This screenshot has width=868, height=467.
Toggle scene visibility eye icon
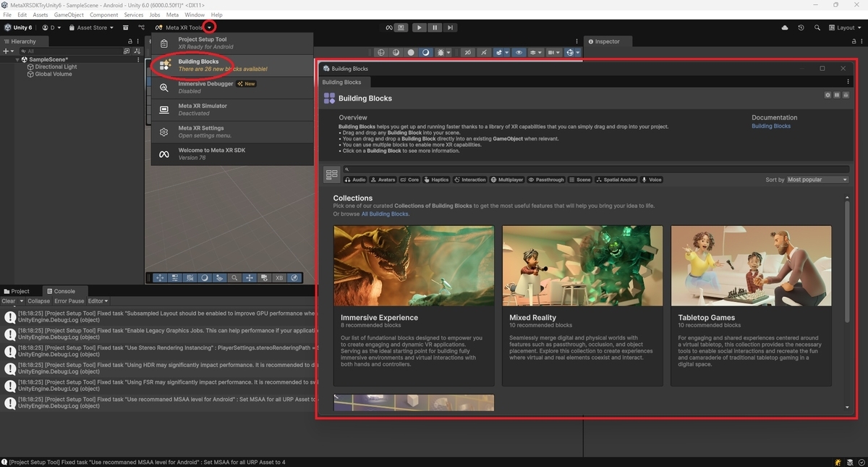(519, 52)
